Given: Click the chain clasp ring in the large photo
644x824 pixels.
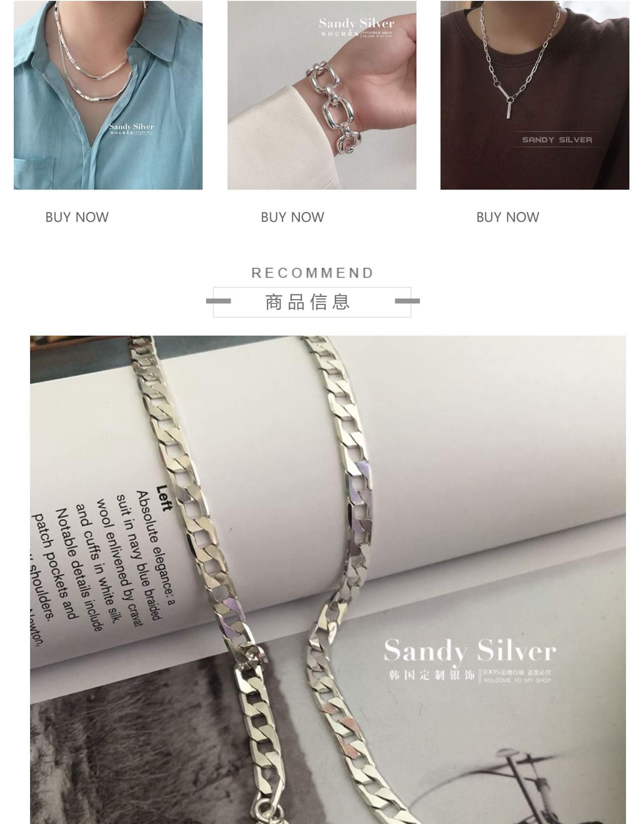Looking at the screenshot, I should pyautogui.click(x=266, y=810).
